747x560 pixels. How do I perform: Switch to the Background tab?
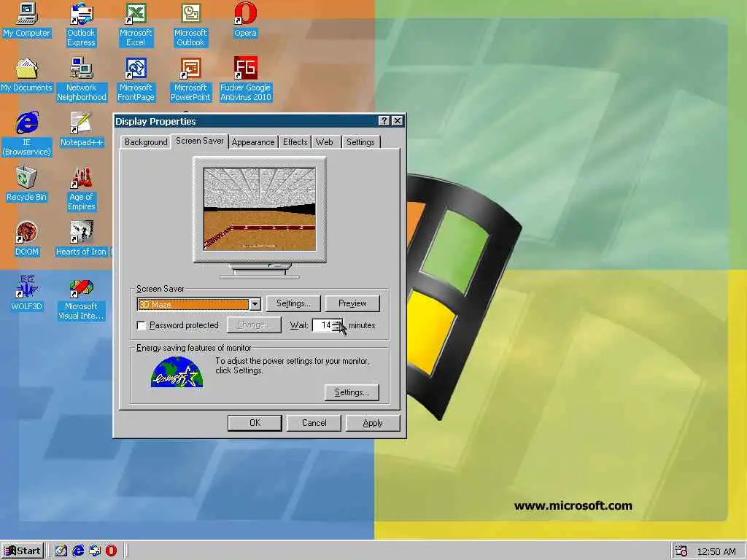(146, 142)
